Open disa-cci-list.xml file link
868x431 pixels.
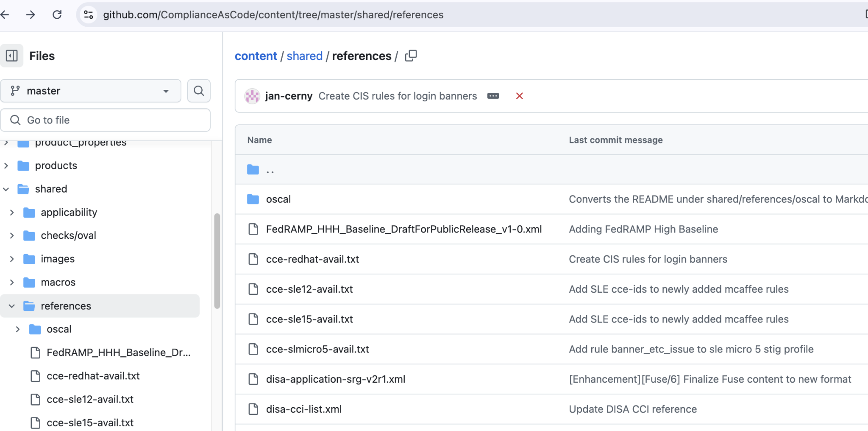pyautogui.click(x=303, y=409)
